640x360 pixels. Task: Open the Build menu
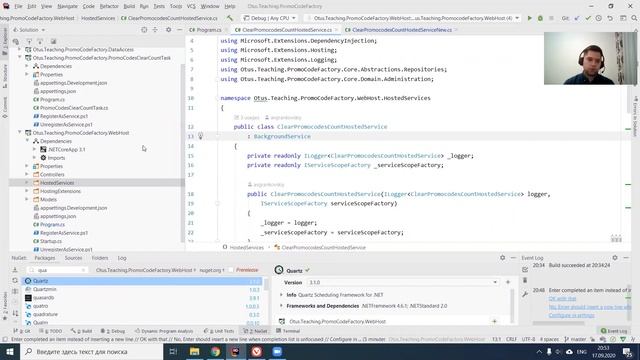129,6
